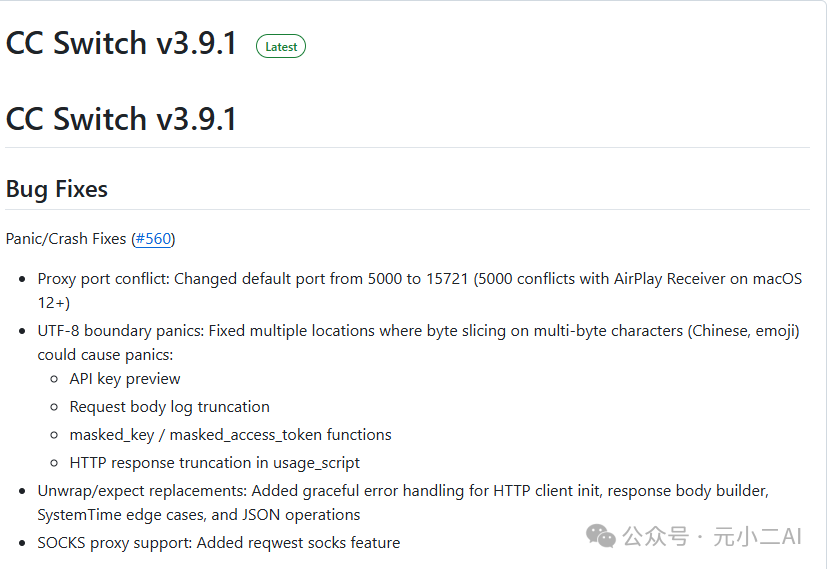
Task: Click the green Latest release badge
Action: tap(281, 46)
